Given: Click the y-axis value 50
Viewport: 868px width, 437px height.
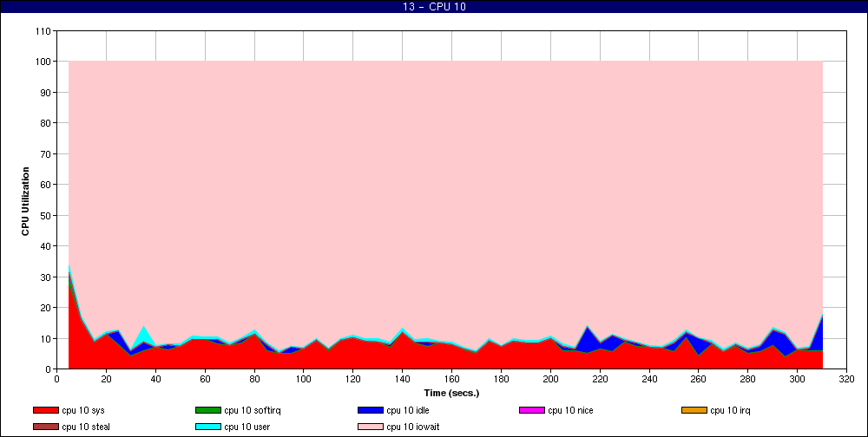Looking at the screenshot, I should (x=47, y=216).
